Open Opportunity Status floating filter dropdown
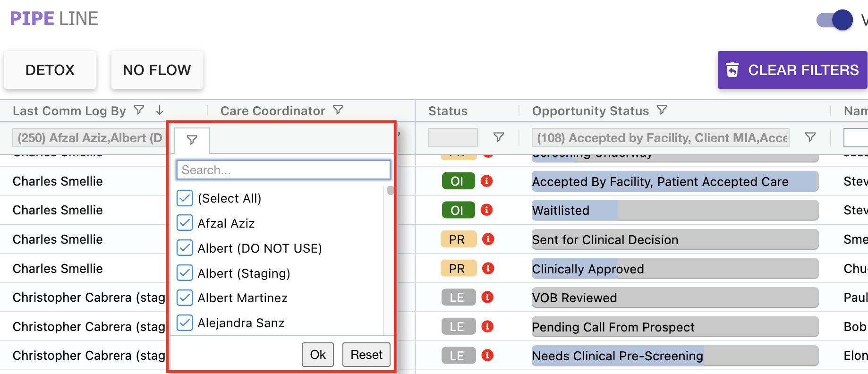The image size is (868, 374). pos(810,137)
